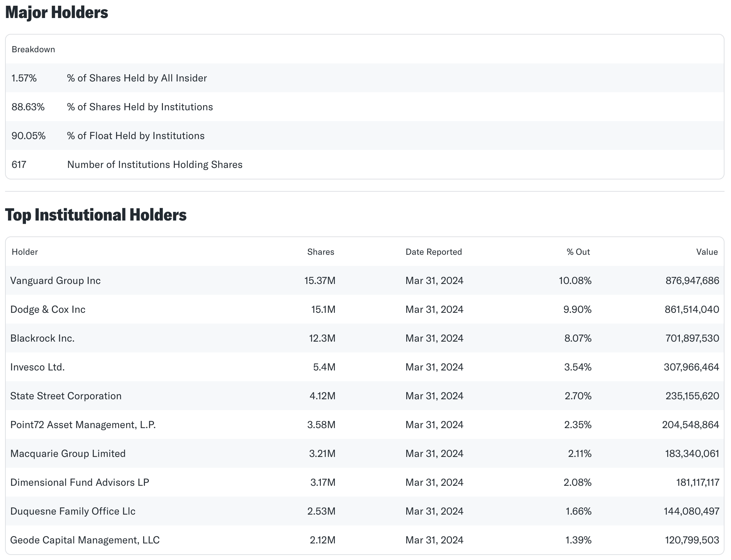Select Vanguard's 15.37M shares cell

[x=320, y=281]
